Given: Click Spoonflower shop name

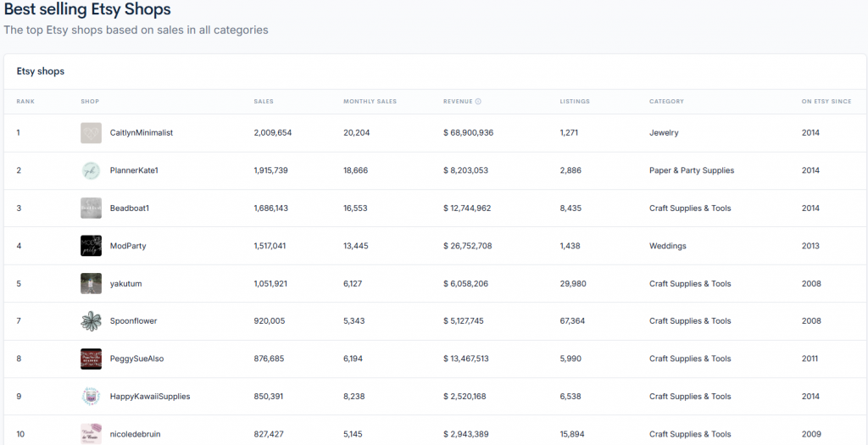Looking at the screenshot, I should [133, 321].
